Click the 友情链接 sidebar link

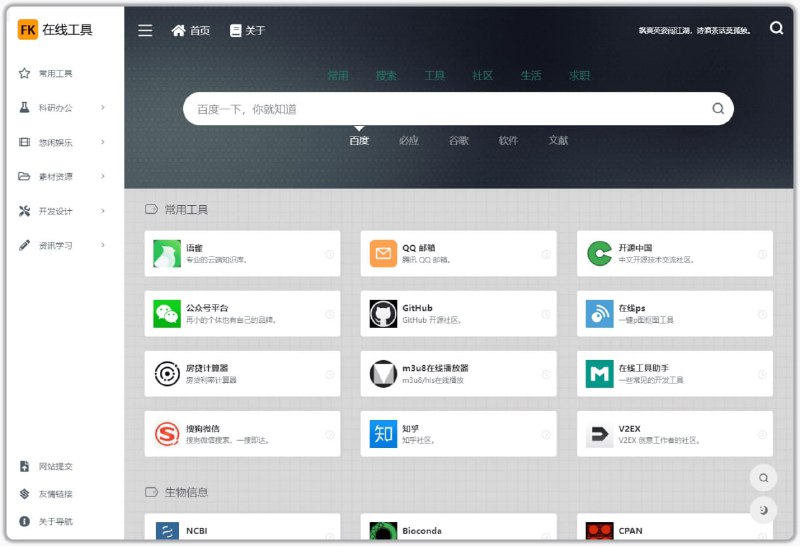pyautogui.click(x=55, y=494)
